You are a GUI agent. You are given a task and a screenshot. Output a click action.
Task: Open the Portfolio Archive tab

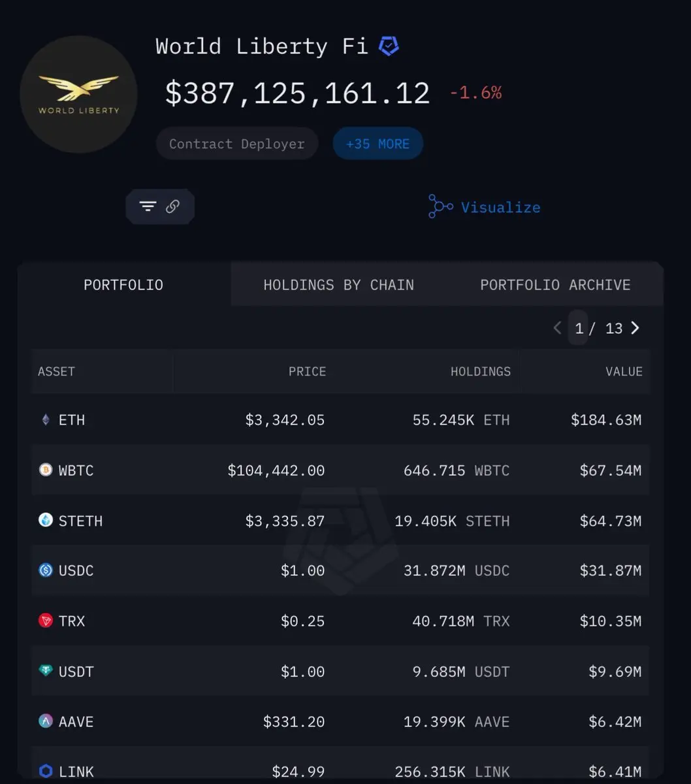point(555,285)
